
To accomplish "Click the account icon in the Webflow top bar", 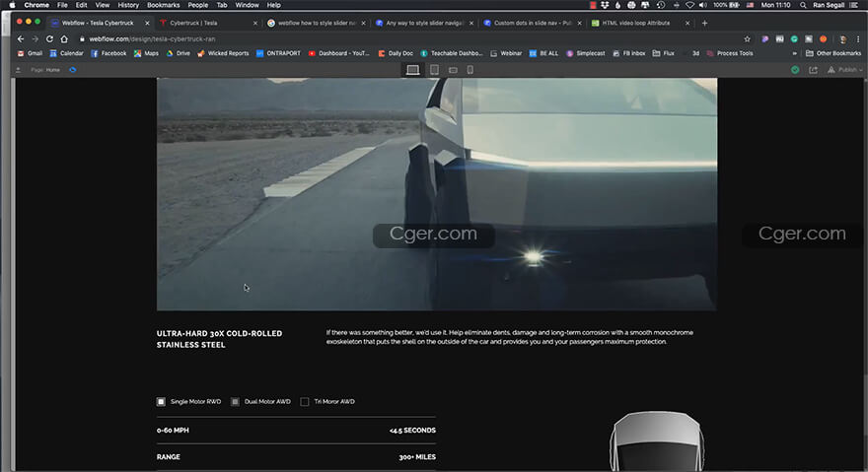I will tap(18, 70).
